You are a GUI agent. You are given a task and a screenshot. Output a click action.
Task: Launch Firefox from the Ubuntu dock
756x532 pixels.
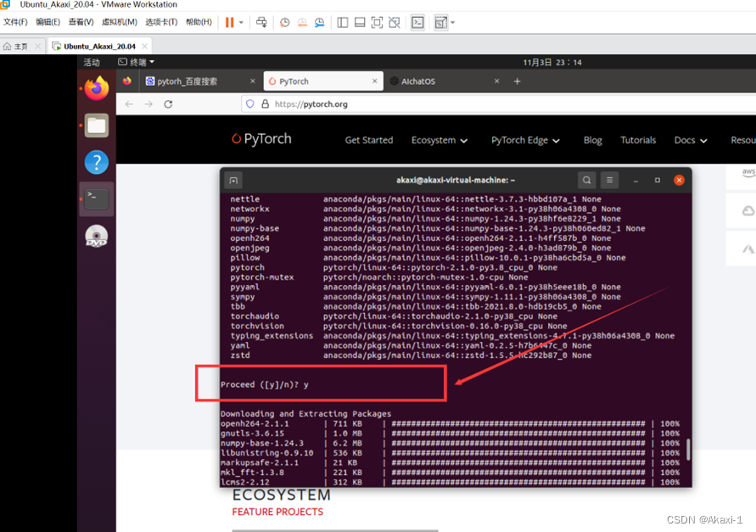point(97,88)
